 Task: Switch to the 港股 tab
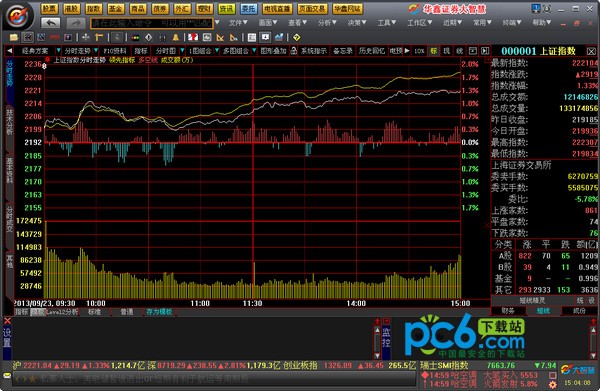point(72,8)
